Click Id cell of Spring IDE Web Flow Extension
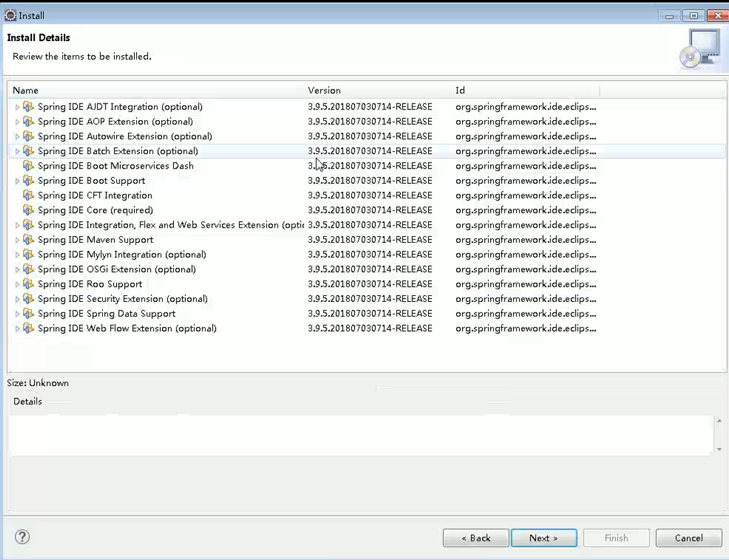The image size is (729, 560). pyautogui.click(x=526, y=328)
